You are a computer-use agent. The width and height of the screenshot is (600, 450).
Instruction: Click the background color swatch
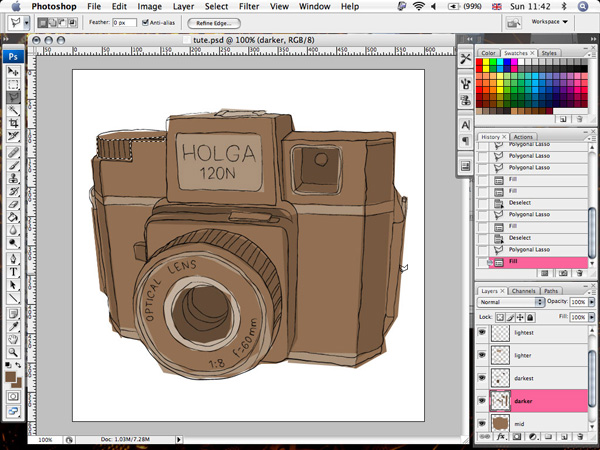(x=18, y=383)
